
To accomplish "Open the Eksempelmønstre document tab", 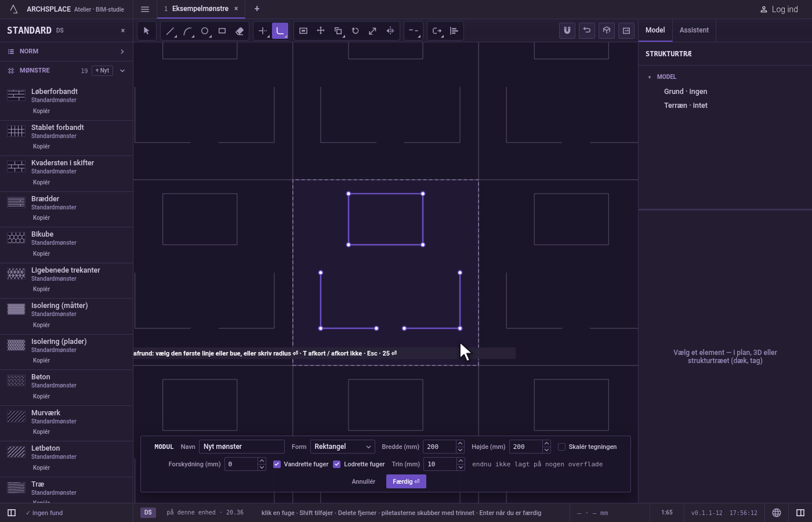I will click(x=201, y=9).
